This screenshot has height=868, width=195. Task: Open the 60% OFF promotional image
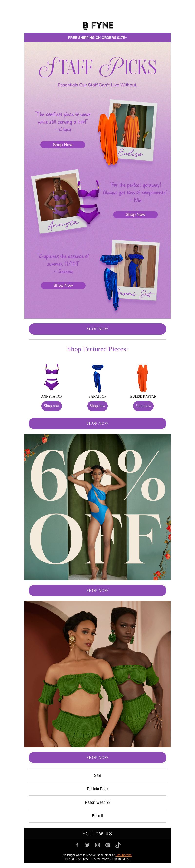(97, 507)
